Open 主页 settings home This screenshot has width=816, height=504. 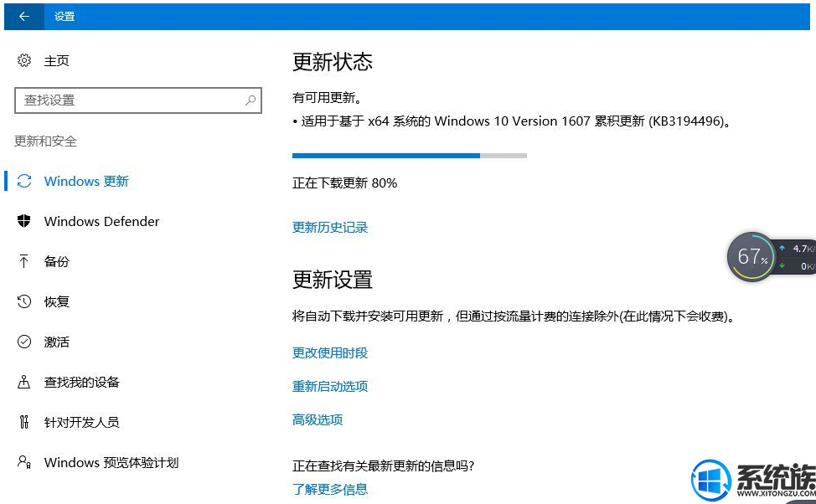[x=56, y=61]
